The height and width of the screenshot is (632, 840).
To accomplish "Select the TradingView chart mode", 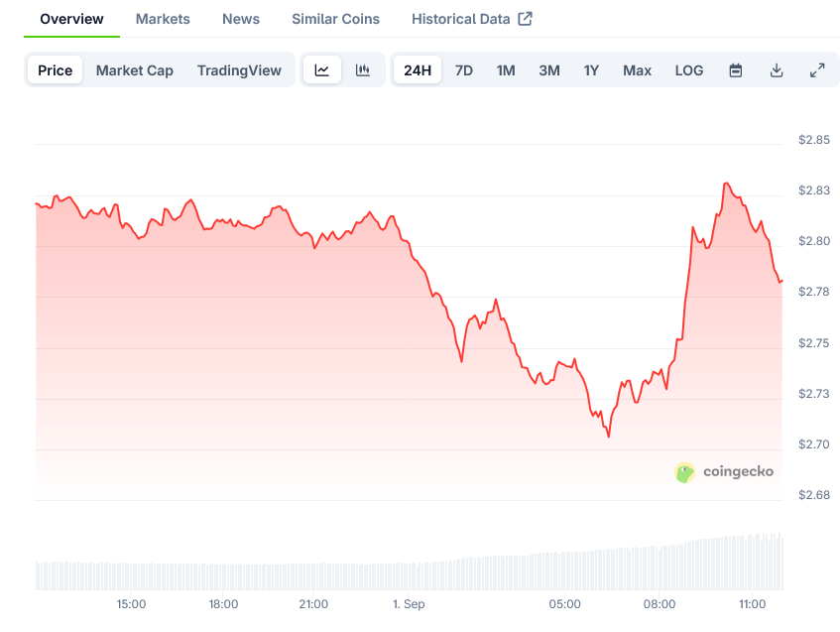I will tap(239, 70).
